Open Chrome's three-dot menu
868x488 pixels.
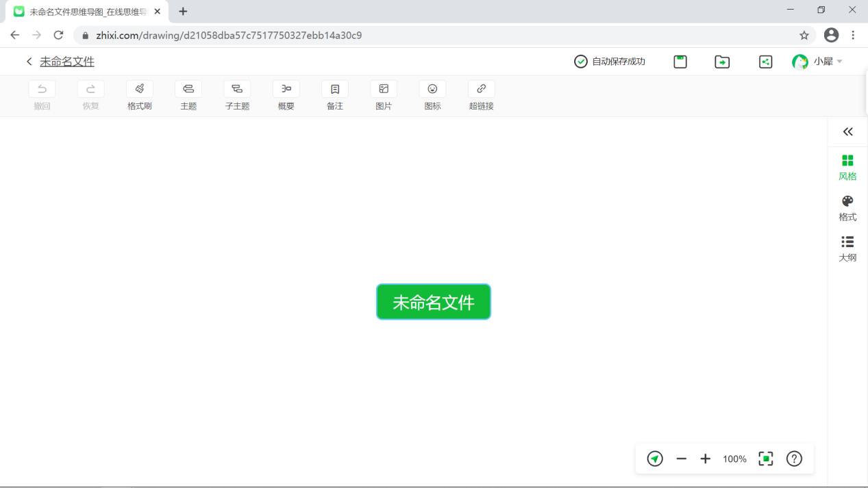pyautogui.click(x=853, y=34)
